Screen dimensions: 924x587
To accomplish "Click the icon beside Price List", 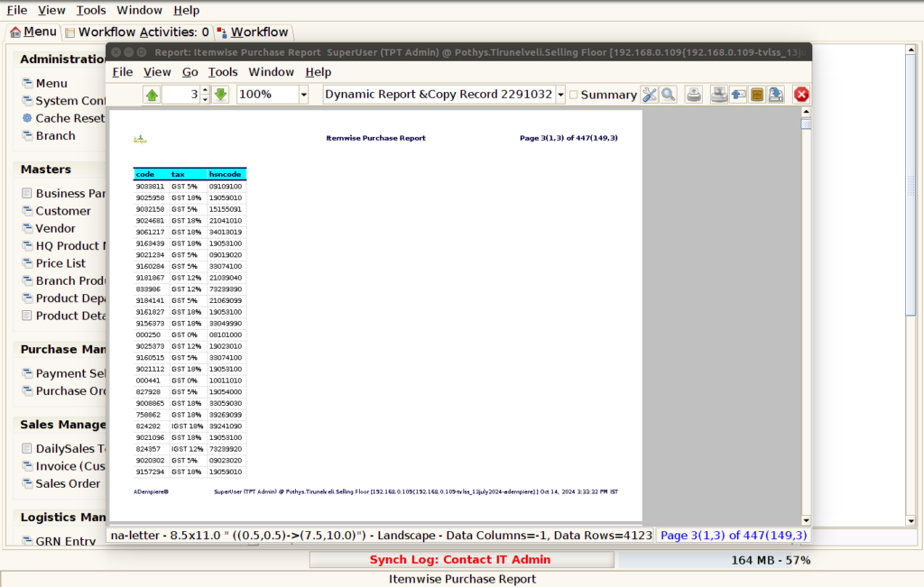I will click(x=27, y=262).
